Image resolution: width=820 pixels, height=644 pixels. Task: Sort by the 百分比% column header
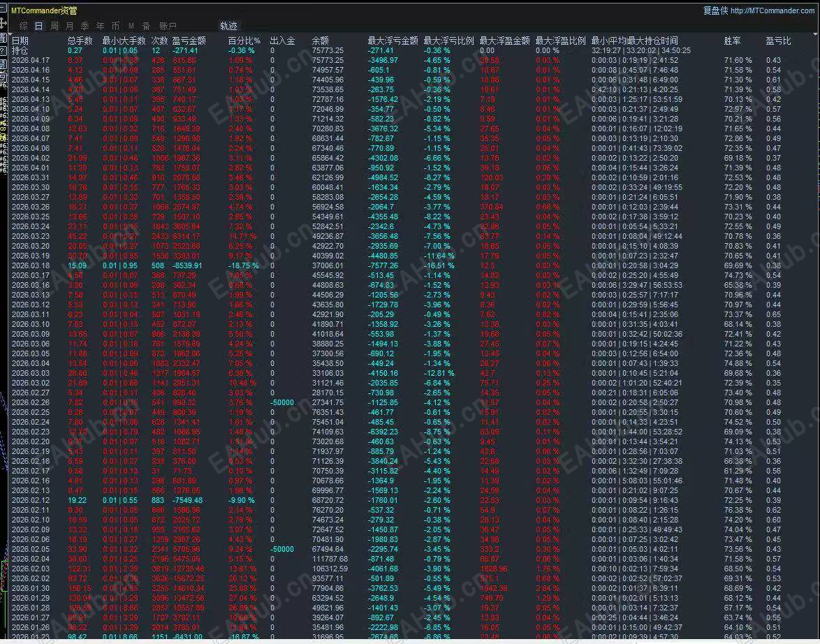tap(244, 41)
